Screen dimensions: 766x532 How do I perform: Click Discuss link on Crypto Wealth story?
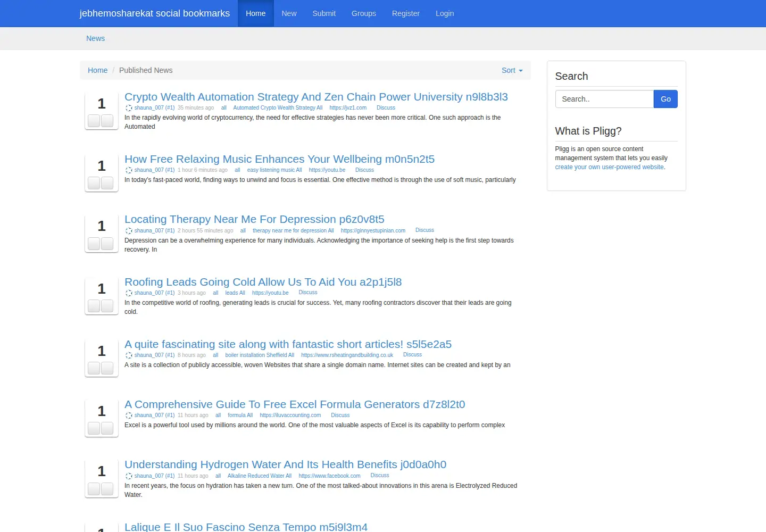(x=386, y=108)
